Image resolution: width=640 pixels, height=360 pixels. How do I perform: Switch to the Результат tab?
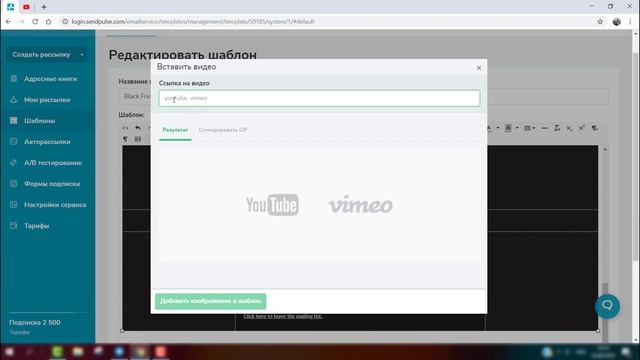point(175,130)
